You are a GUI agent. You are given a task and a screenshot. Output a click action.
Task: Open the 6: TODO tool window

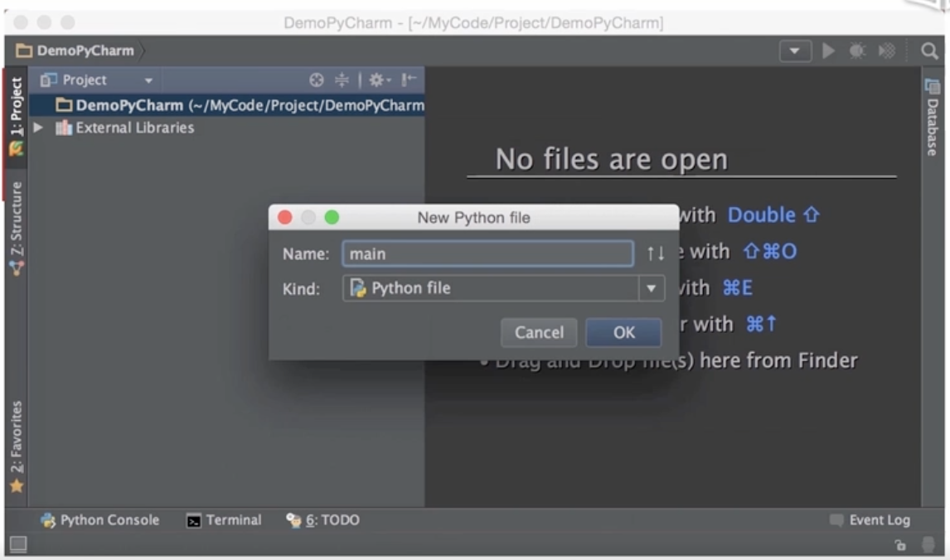[323, 520]
